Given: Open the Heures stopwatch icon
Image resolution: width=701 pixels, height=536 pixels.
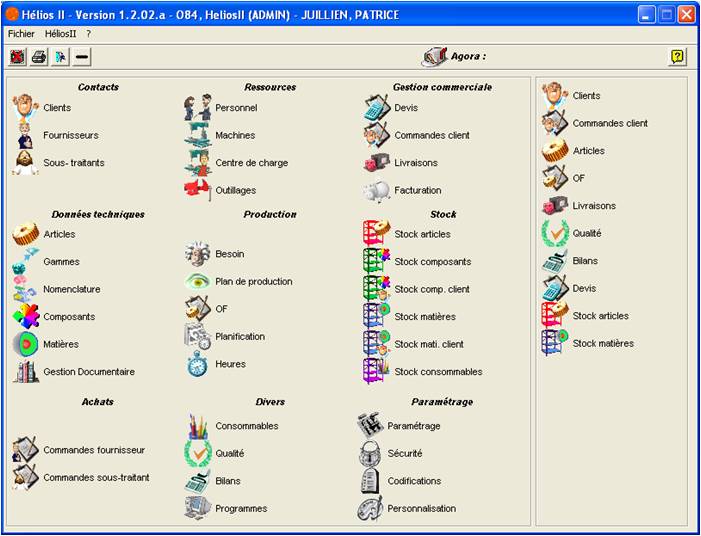Looking at the screenshot, I should coord(197,364).
